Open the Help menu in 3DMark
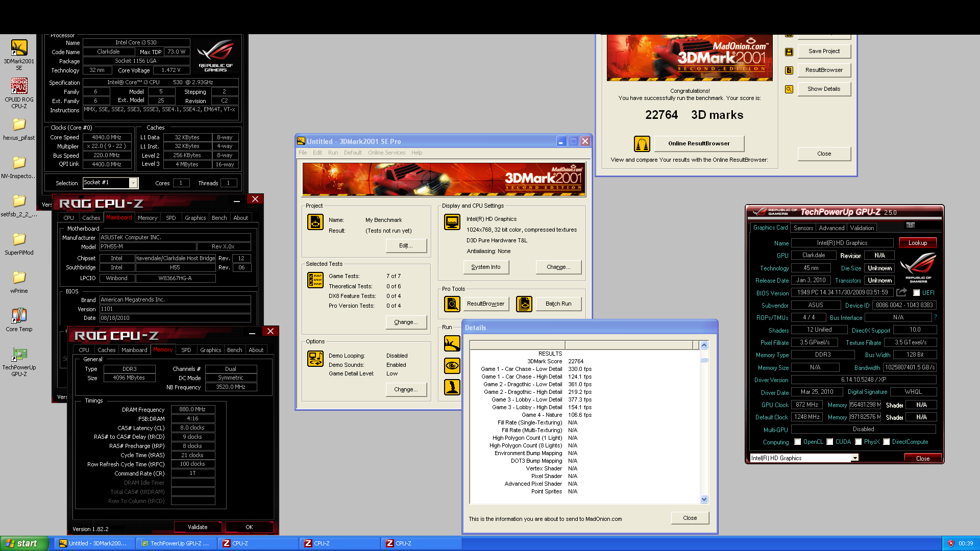980x551 pixels. pyautogui.click(x=416, y=153)
